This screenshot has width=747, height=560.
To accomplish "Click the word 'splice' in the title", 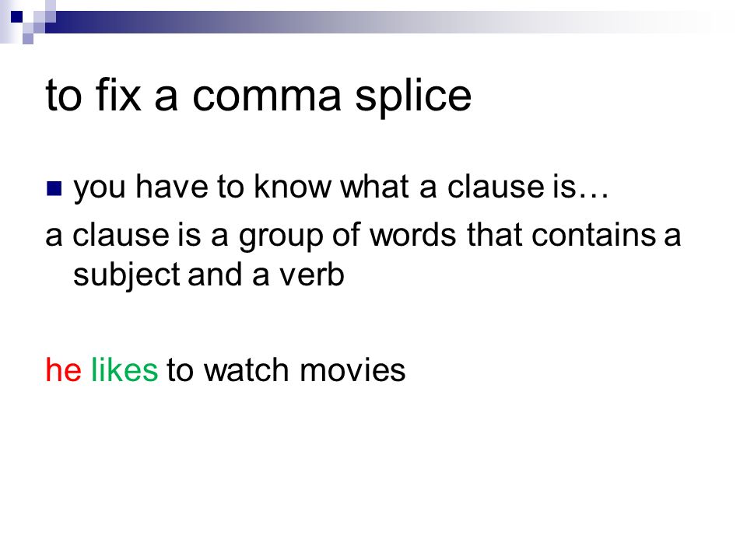I will tap(413, 98).
